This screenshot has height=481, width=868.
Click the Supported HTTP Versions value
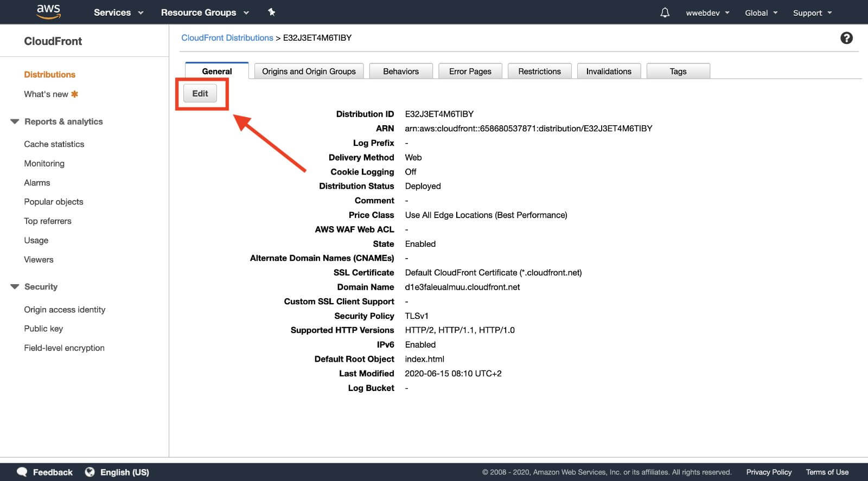459,330
